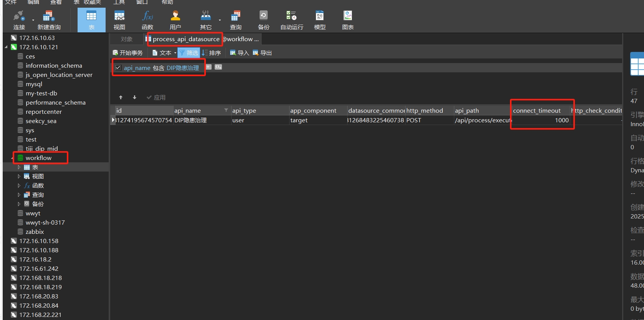
Task: Move filter down with the down arrow
Action: [134, 97]
